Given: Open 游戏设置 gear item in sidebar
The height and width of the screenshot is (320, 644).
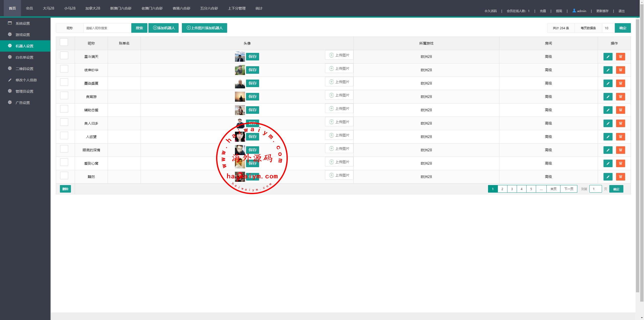Looking at the screenshot, I should point(23,35).
